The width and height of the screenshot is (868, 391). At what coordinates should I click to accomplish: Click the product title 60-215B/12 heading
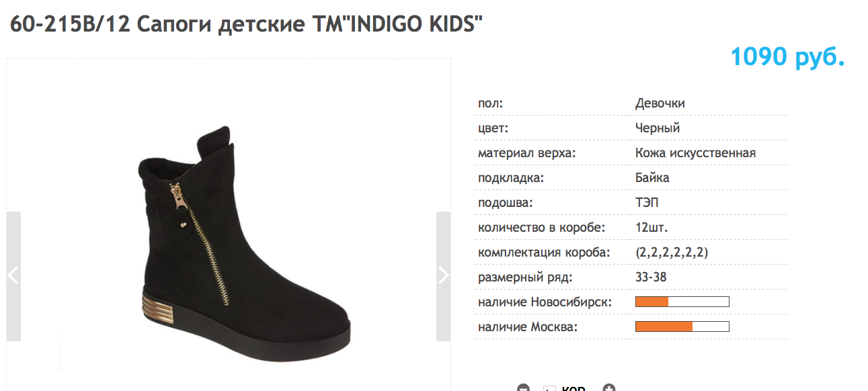pyautogui.click(x=246, y=25)
